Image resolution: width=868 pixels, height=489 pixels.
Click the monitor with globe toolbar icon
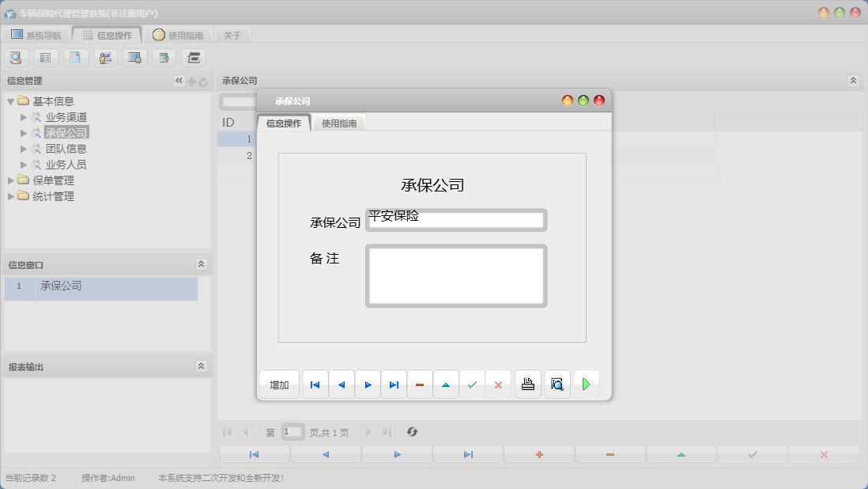click(134, 57)
